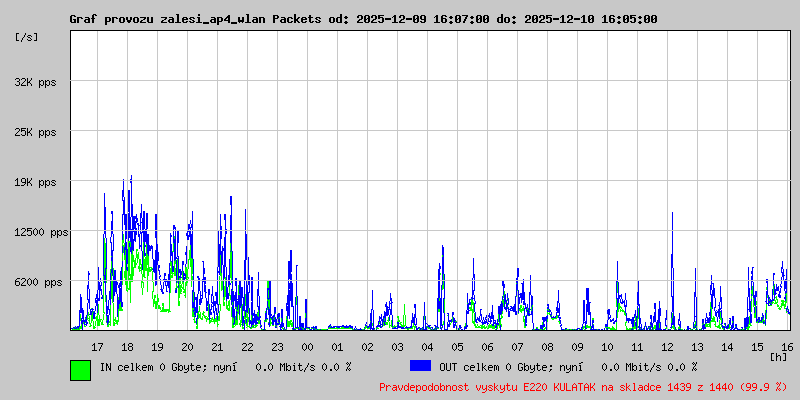Click hour label 02 on x-axis
Image resolution: width=800 pixels, height=400 pixels.
click(367, 347)
